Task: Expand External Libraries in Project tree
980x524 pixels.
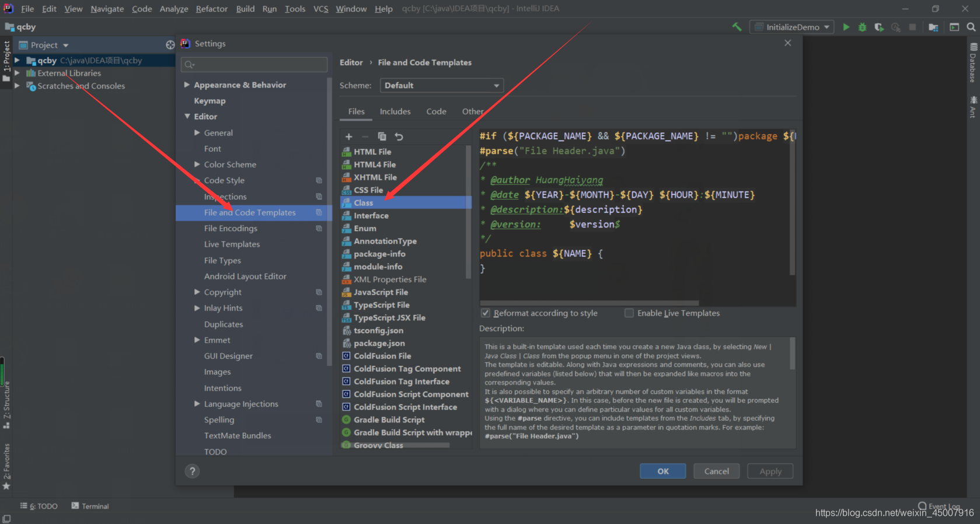Action: (x=17, y=74)
